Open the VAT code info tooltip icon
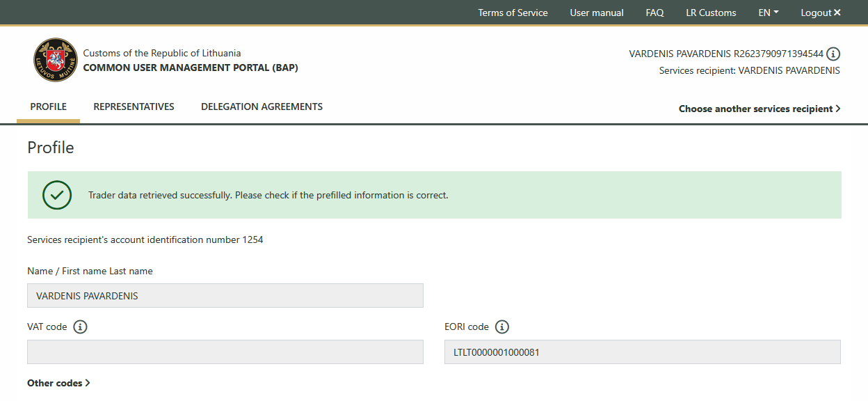Viewport: 868px width, 401px height. (80, 327)
